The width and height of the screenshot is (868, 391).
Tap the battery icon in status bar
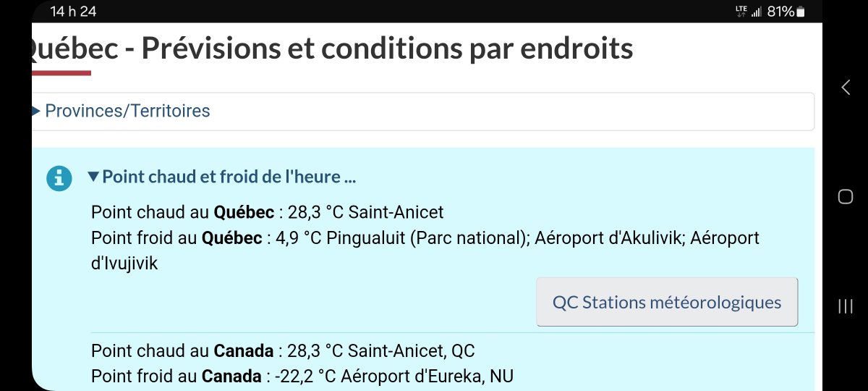pyautogui.click(x=799, y=12)
